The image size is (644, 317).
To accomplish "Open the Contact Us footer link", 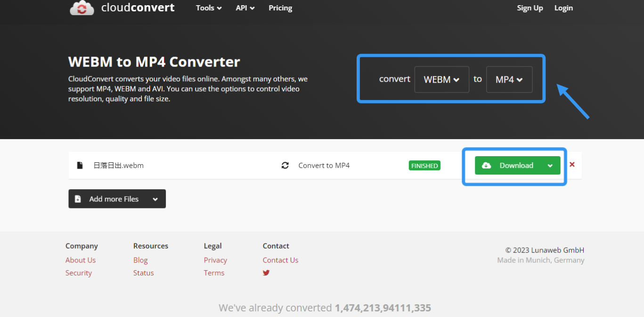I will coord(280,260).
